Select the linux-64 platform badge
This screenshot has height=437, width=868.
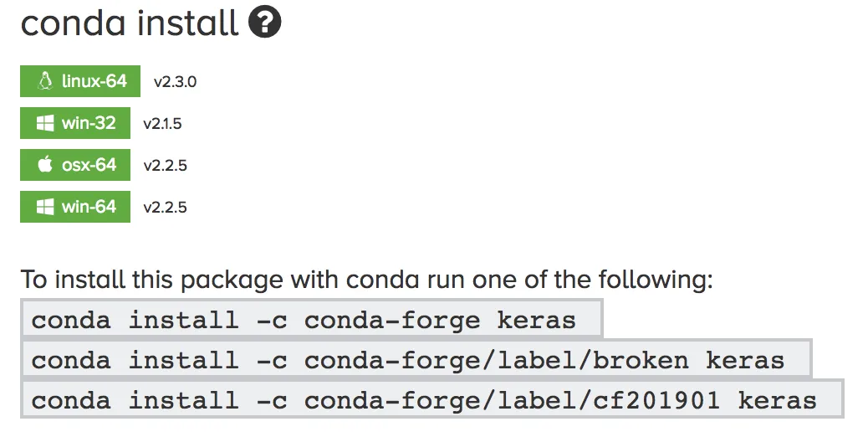pyautogui.click(x=80, y=82)
